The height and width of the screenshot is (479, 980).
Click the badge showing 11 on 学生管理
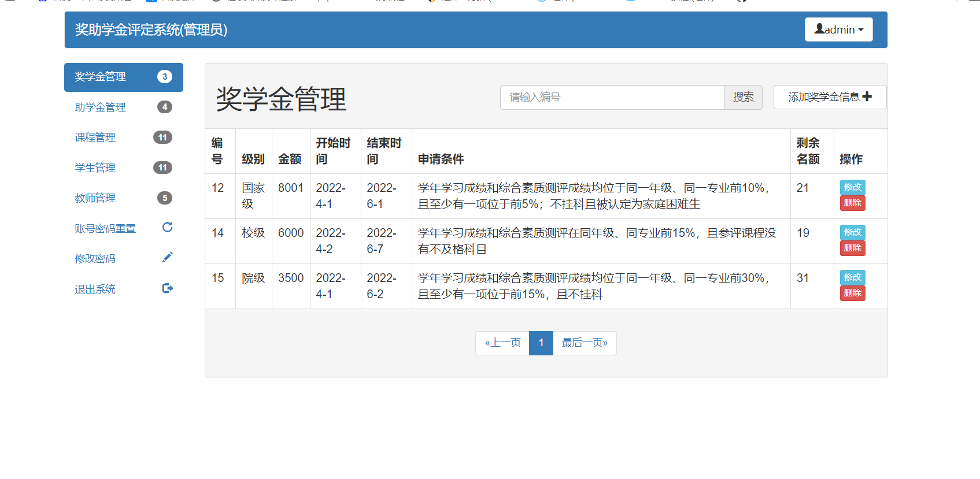click(x=162, y=168)
